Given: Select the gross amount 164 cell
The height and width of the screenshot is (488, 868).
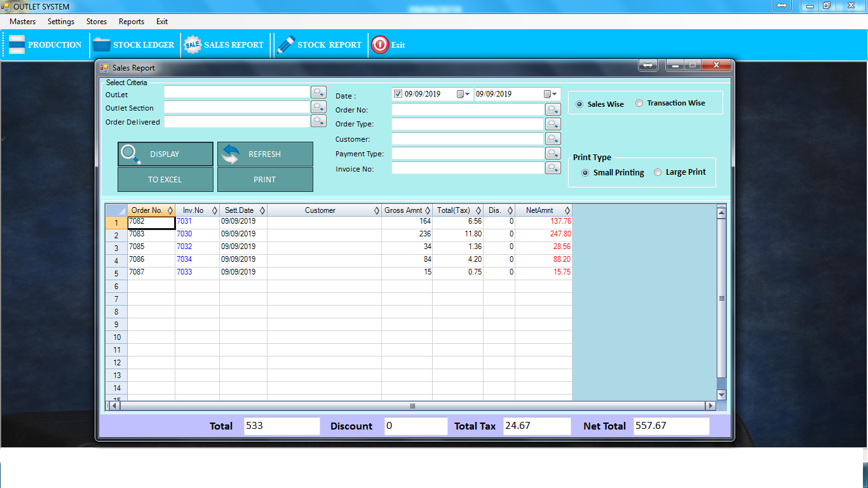Looking at the screenshot, I should [x=407, y=222].
